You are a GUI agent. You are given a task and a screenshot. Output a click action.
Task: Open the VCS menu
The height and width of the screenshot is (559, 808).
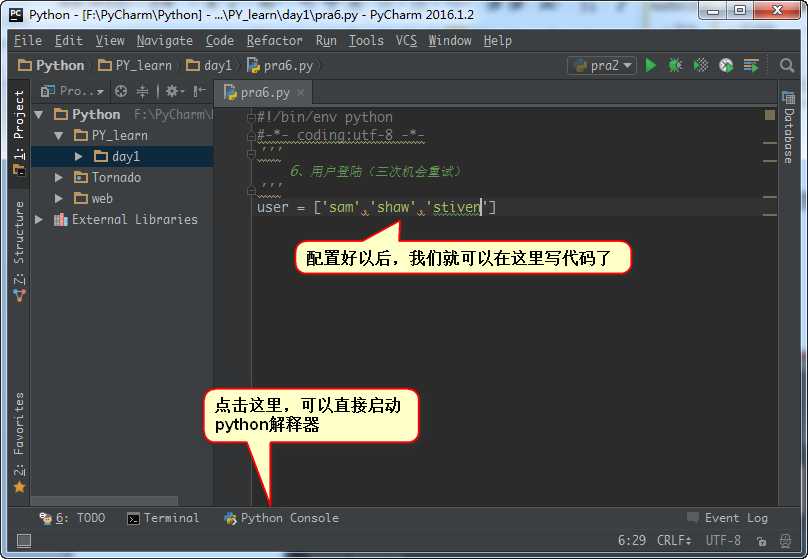tap(406, 40)
